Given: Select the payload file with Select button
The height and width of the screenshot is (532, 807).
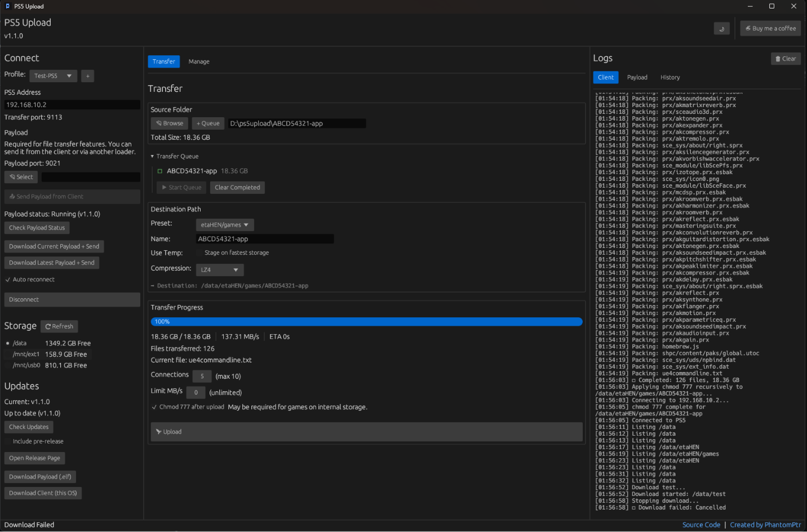Looking at the screenshot, I should (21, 177).
